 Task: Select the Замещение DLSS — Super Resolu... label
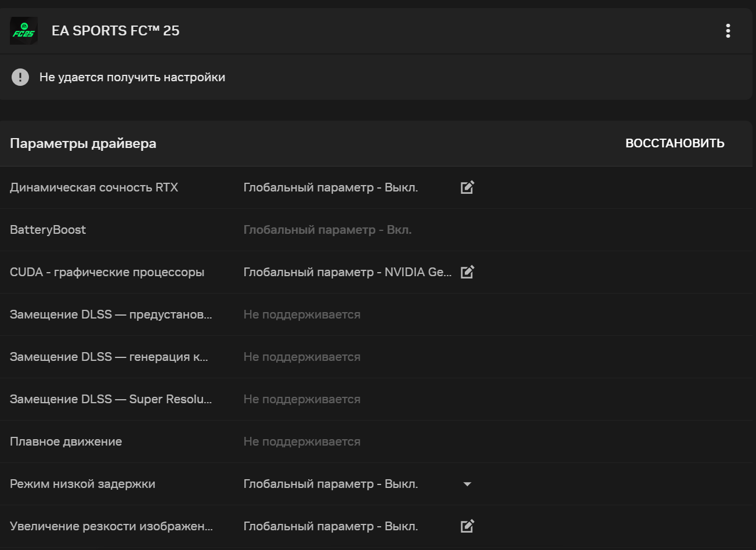coord(111,399)
